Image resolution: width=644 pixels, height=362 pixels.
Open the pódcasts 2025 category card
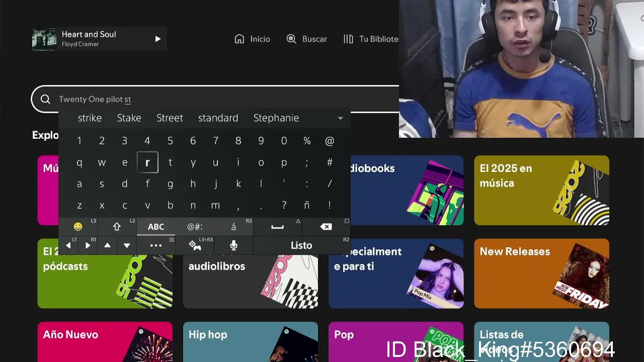105,282
